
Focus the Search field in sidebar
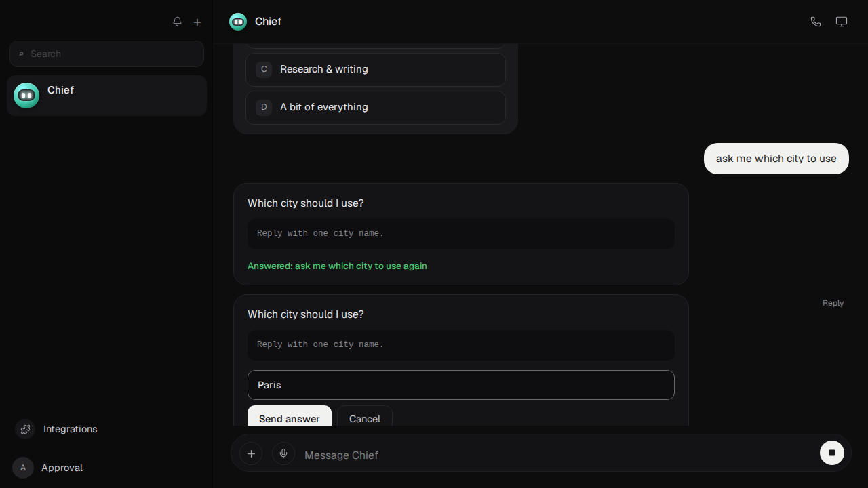pyautogui.click(x=106, y=54)
